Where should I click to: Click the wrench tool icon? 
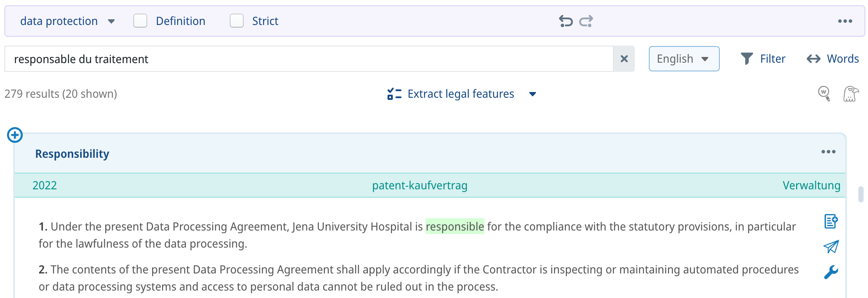point(831,272)
